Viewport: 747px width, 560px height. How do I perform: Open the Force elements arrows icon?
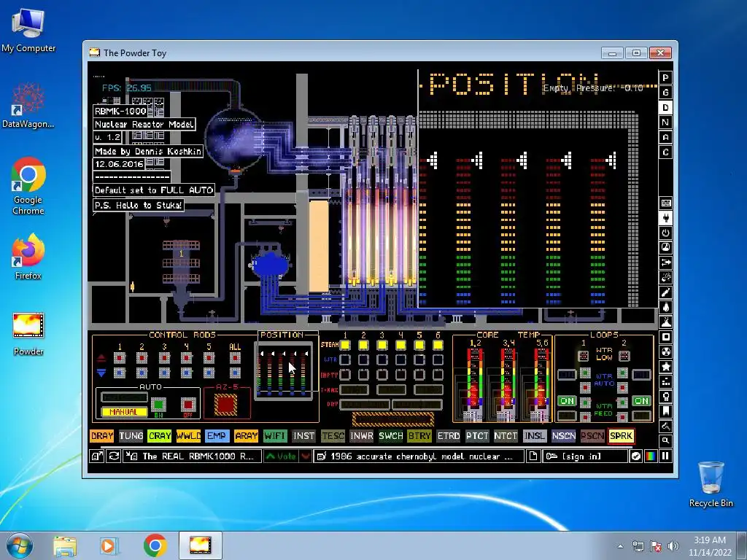tap(665, 262)
